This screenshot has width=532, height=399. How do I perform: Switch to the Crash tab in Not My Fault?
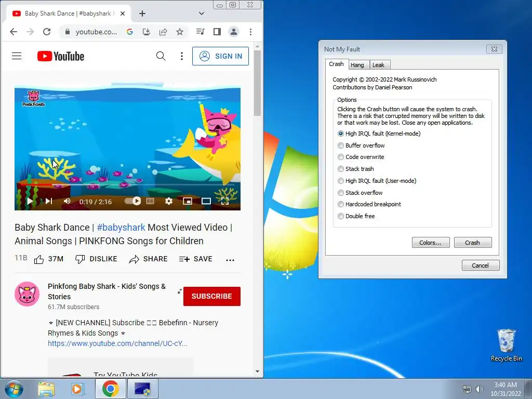coord(336,64)
